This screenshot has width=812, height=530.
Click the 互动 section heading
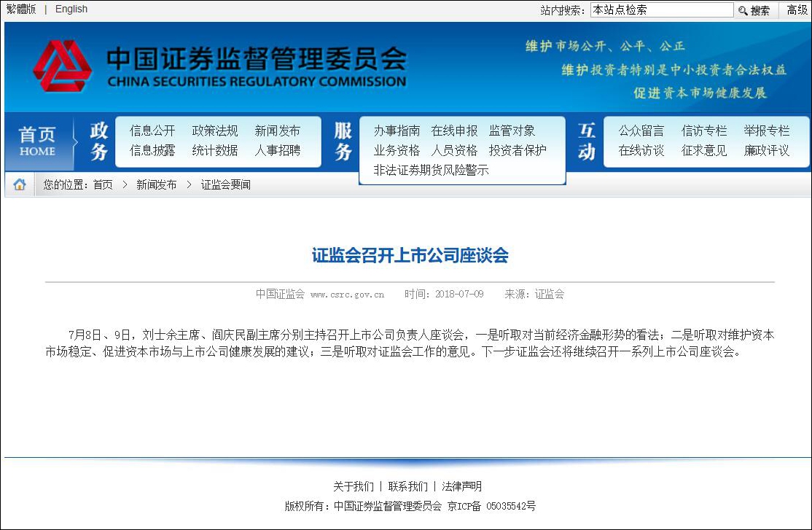click(587, 141)
